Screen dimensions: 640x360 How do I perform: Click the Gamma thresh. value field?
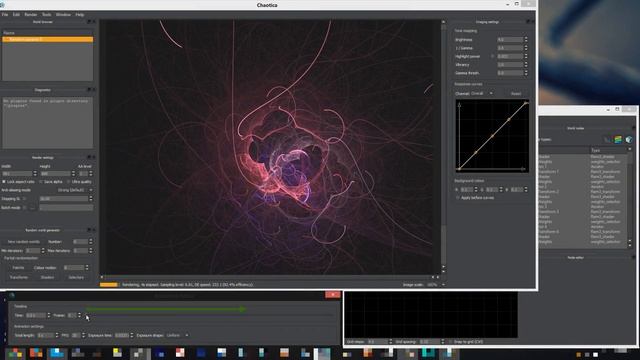point(510,73)
